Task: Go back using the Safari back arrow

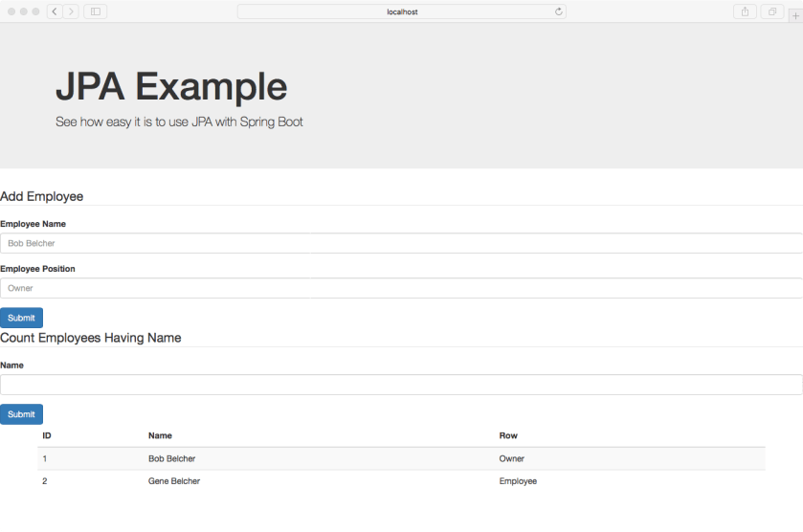Action: (x=55, y=11)
